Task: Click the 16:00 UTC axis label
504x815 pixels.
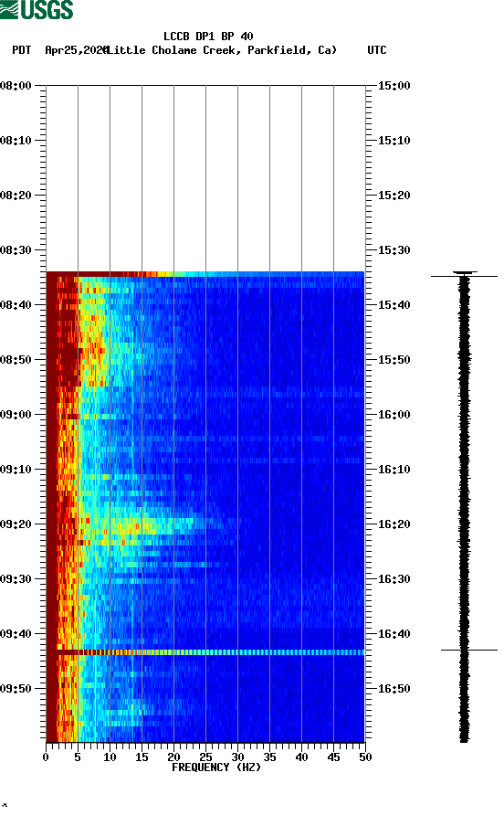Action: click(394, 414)
